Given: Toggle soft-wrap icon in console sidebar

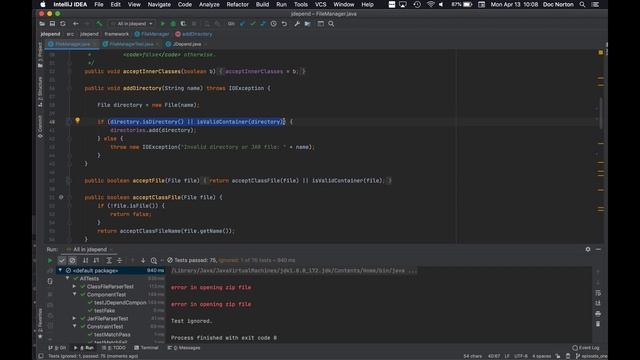Looking at the screenshot, I should [598, 293].
